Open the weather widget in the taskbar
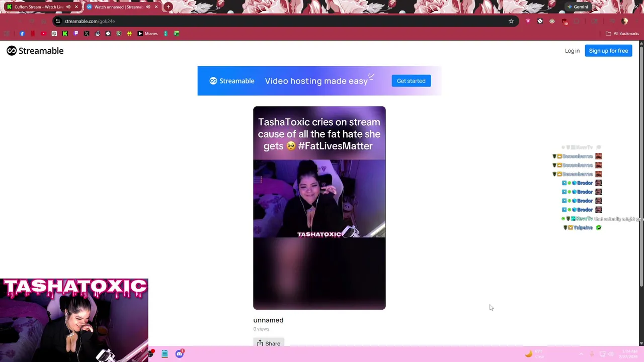 click(534, 354)
